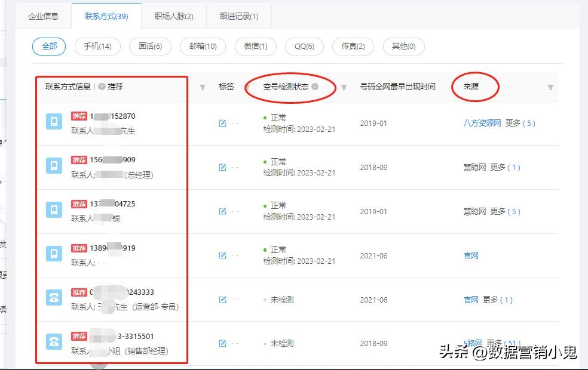Open 官网 source link for 243333 row
Image resolution: width=588 pixels, height=370 pixels.
(x=471, y=300)
